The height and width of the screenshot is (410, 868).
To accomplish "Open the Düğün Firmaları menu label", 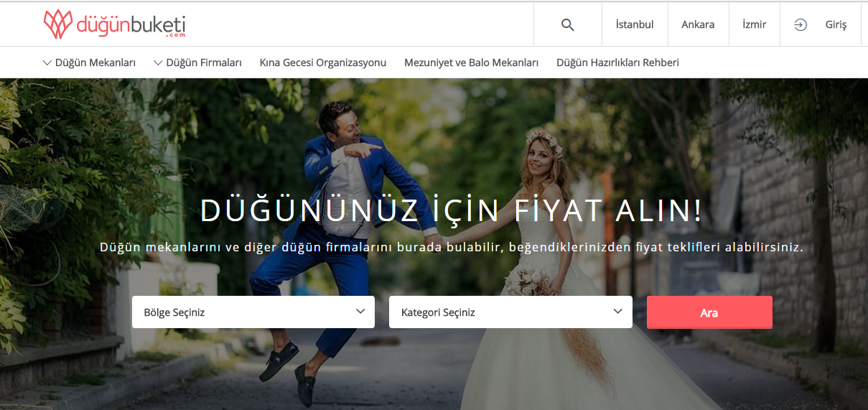I will pyautogui.click(x=204, y=62).
